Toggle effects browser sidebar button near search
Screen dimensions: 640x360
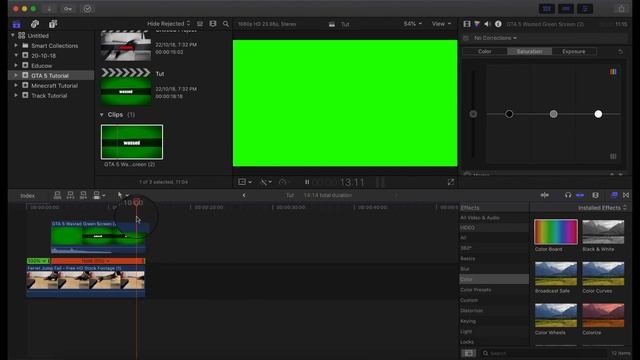coord(469,353)
